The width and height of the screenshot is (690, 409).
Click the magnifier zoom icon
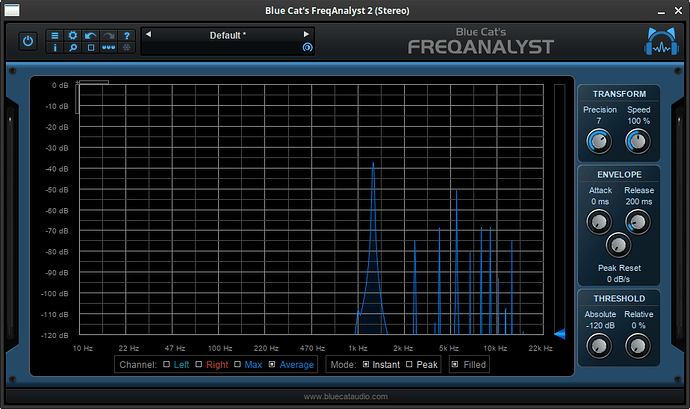(72, 47)
